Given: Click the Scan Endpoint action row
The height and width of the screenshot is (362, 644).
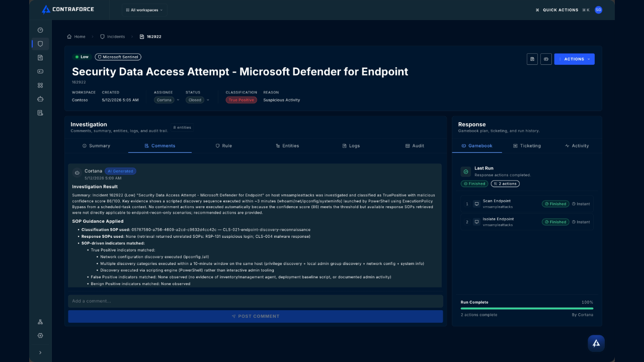Looking at the screenshot, I should click(x=527, y=204).
